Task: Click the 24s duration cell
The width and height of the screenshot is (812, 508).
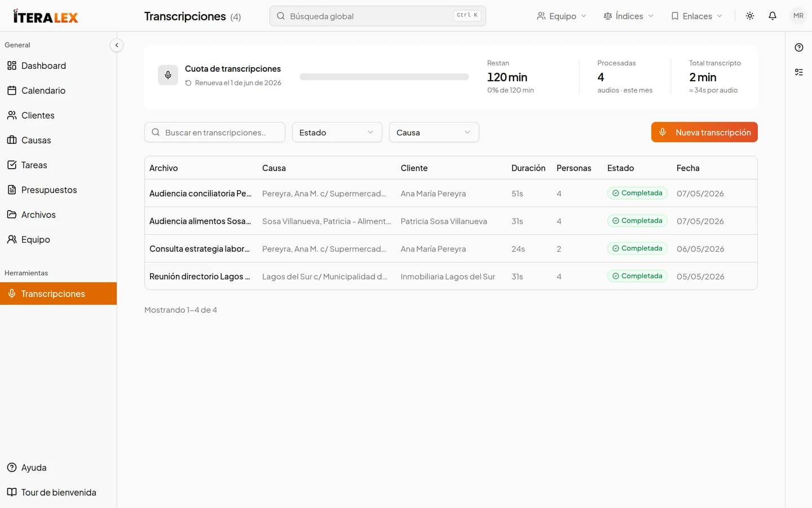Action: 518,249
